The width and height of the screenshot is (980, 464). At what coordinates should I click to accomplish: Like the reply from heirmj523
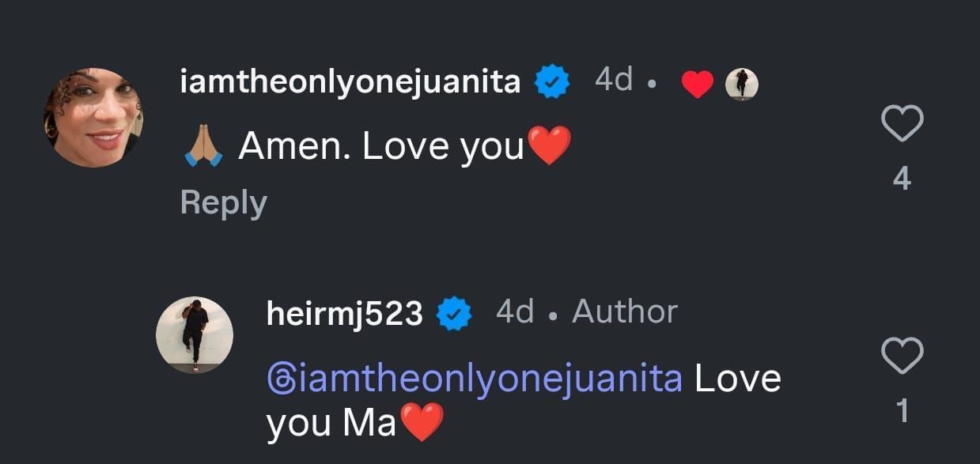[x=902, y=355]
